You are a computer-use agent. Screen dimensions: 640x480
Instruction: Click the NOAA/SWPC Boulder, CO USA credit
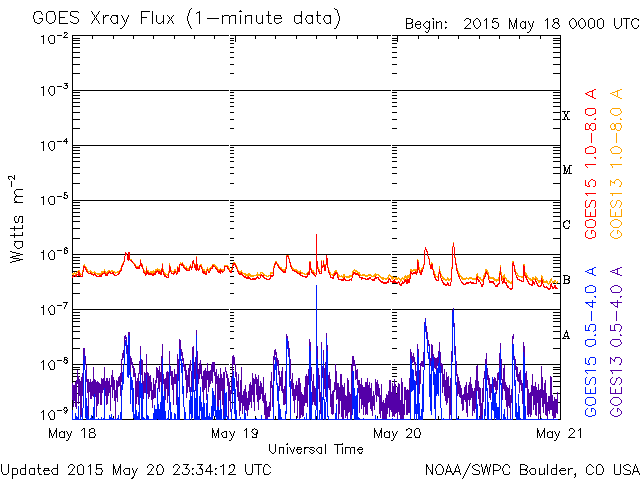[x=532, y=470]
